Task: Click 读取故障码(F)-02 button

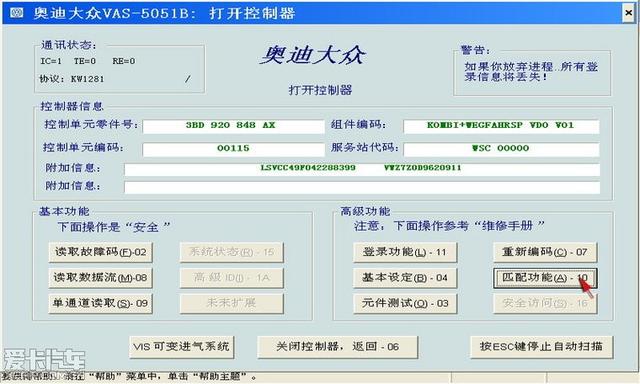Action: [100, 252]
